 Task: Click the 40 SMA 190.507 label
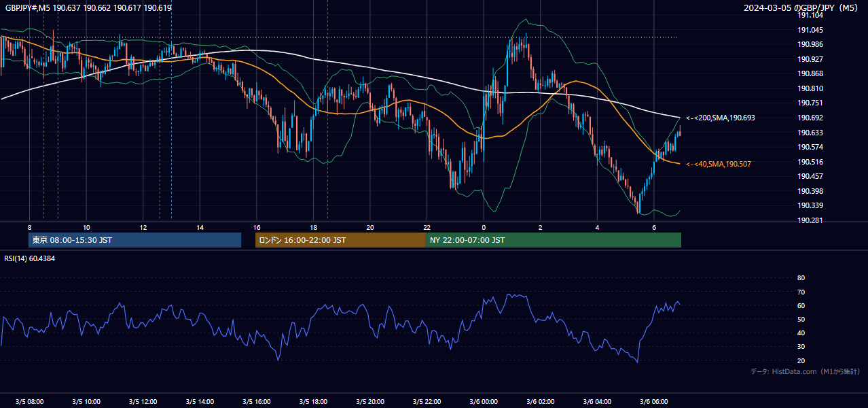[718, 164]
